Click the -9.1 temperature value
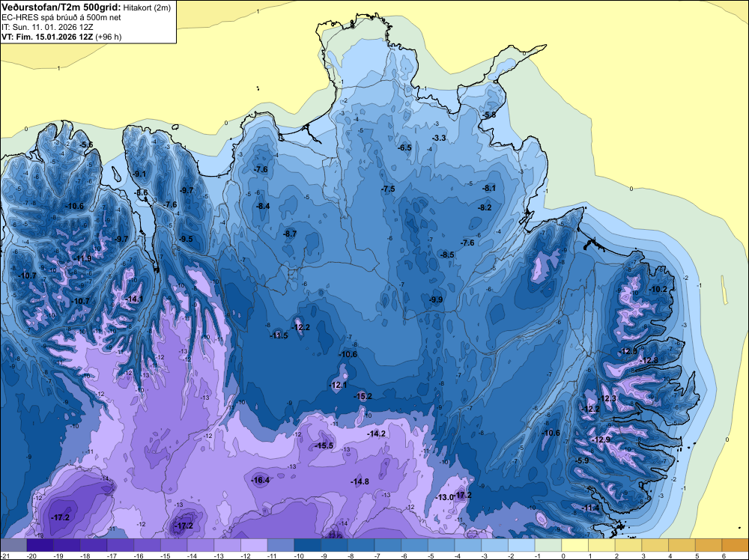The image size is (749, 560). 139,174
